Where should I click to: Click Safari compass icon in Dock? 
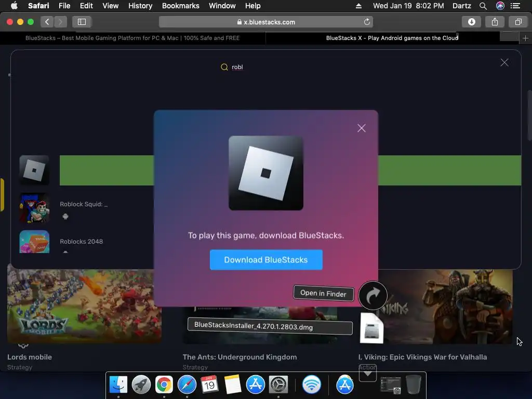(187, 385)
